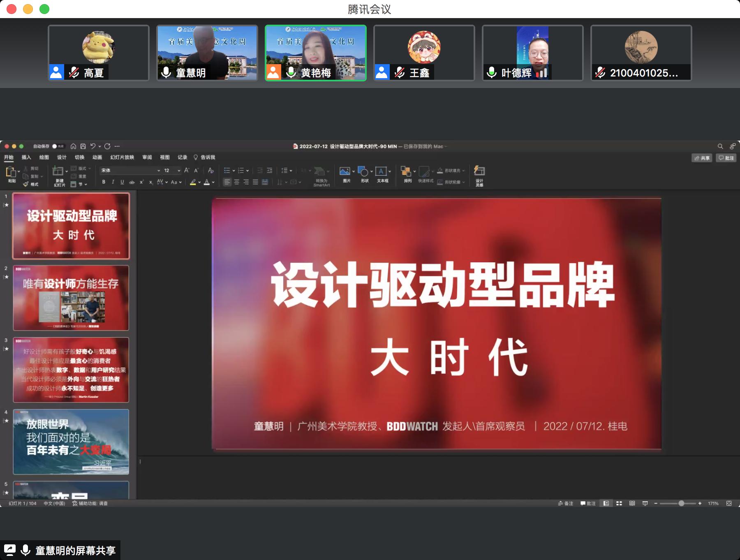Open search with the magnifier icon
The image size is (740, 560).
pyautogui.click(x=720, y=146)
